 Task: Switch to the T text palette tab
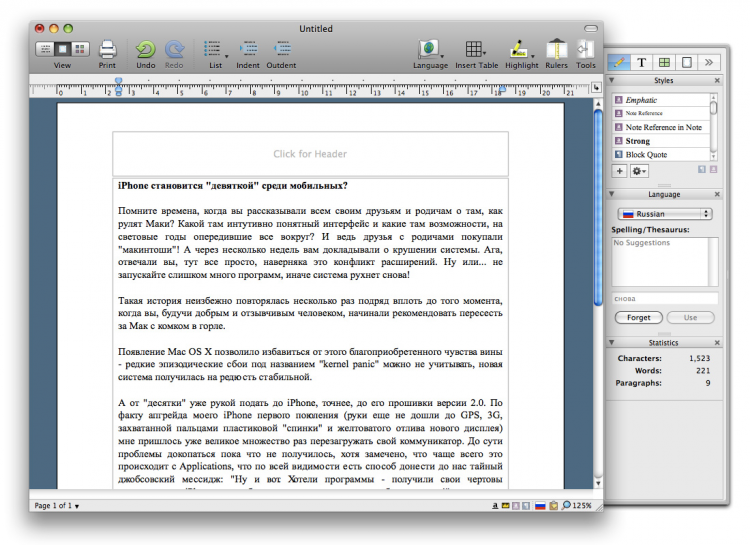(641, 62)
